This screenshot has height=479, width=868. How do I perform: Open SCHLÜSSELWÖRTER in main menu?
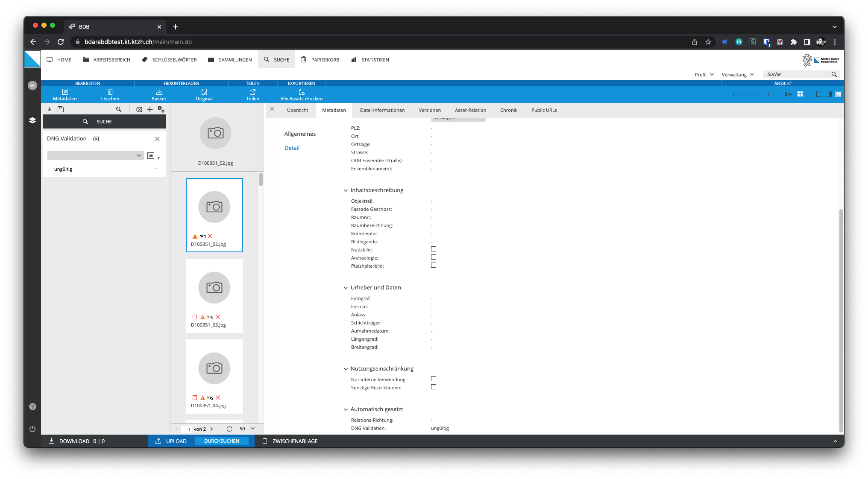(169, 60)
